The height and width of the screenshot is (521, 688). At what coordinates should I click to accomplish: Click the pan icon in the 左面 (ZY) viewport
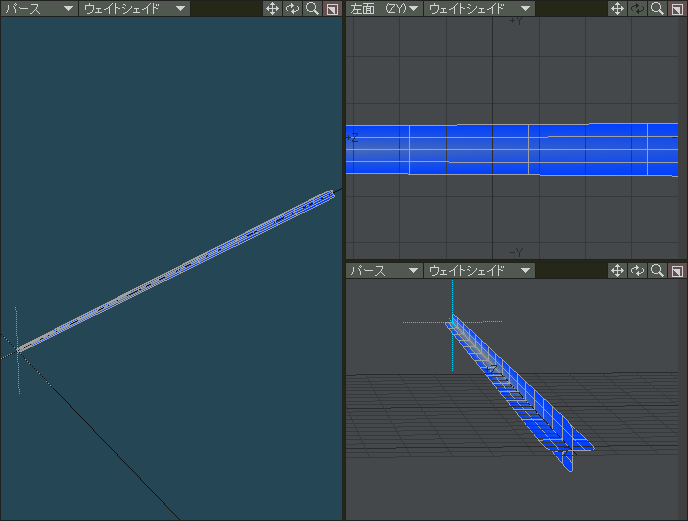click(x=617, y=8)
